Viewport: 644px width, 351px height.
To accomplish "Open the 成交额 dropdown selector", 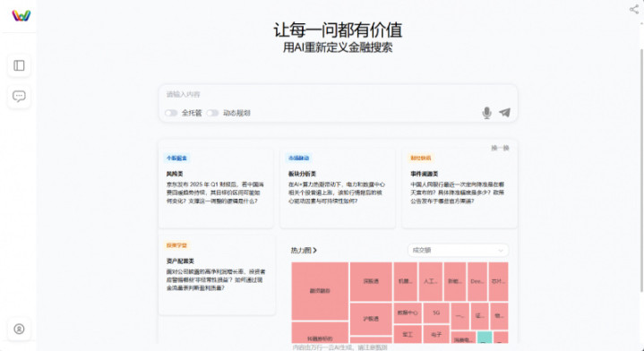I will click(458, 250).
